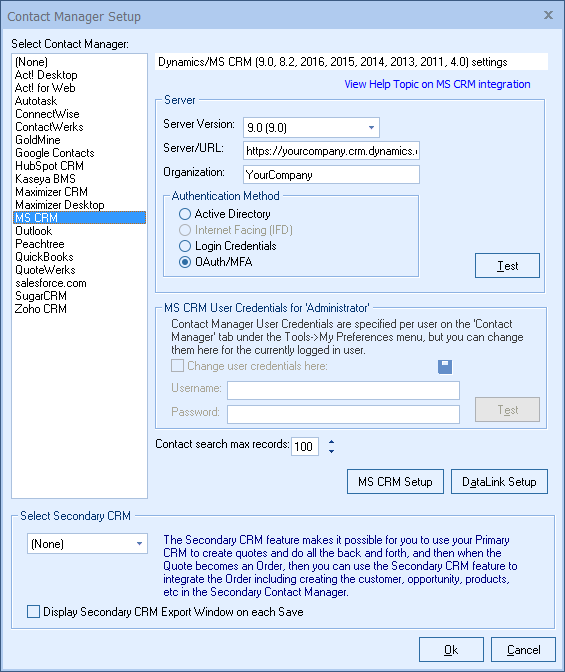Select Autotask contact manager

(79, 101)
